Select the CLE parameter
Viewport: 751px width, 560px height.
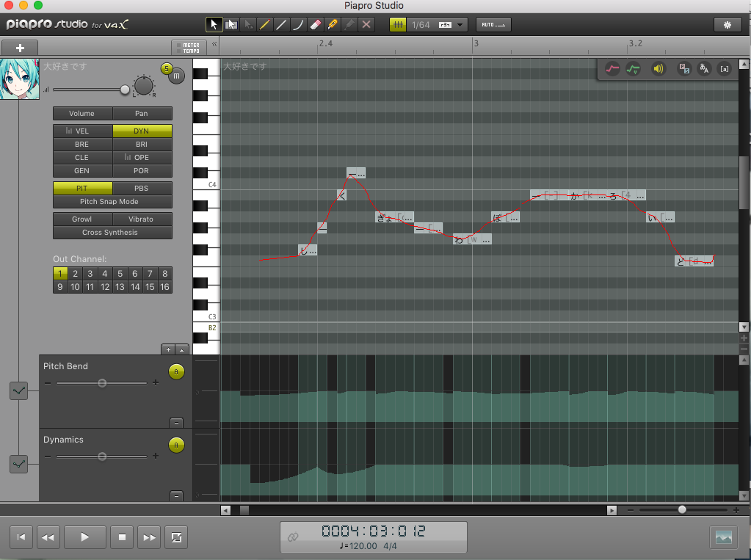click(82, 158)
